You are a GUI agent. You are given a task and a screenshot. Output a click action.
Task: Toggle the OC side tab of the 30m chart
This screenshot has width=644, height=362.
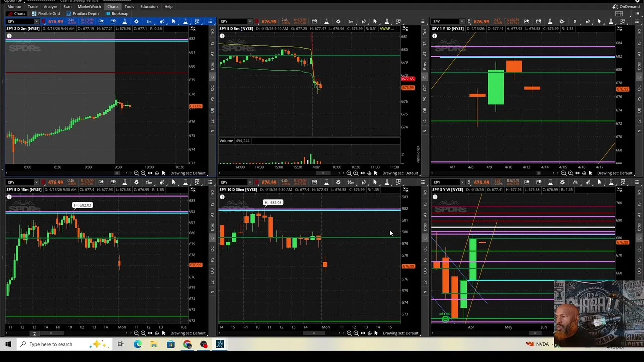click(x=425, y=249)
